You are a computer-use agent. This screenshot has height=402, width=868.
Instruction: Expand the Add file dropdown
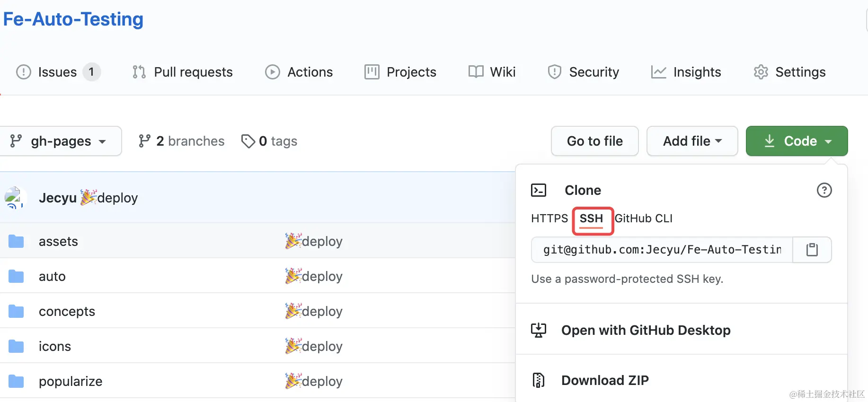(692, 141)
